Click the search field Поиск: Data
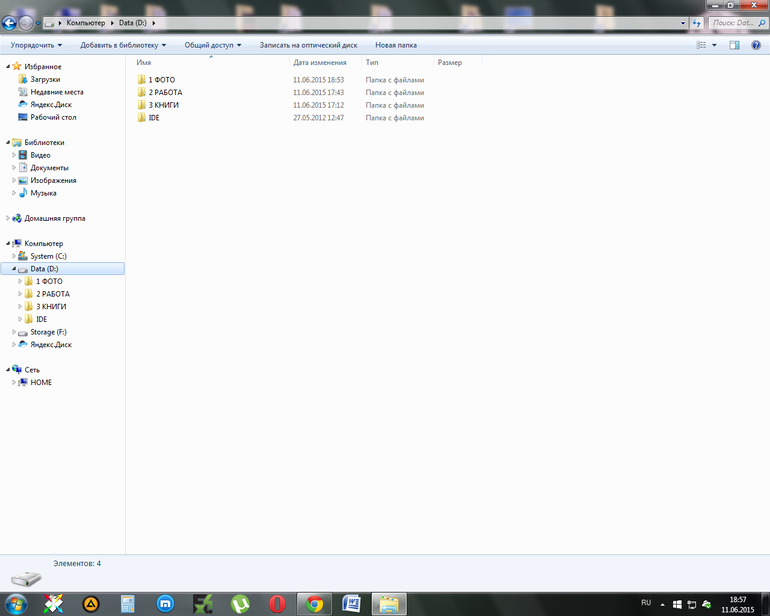770x616 pixels. pyautogui.click(x=738, y=23)
